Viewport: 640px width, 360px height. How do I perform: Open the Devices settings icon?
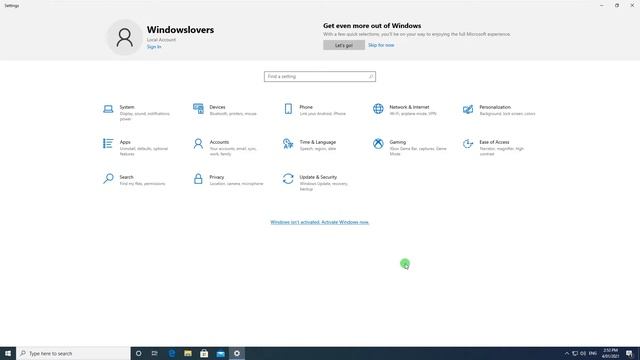[198, 109]
